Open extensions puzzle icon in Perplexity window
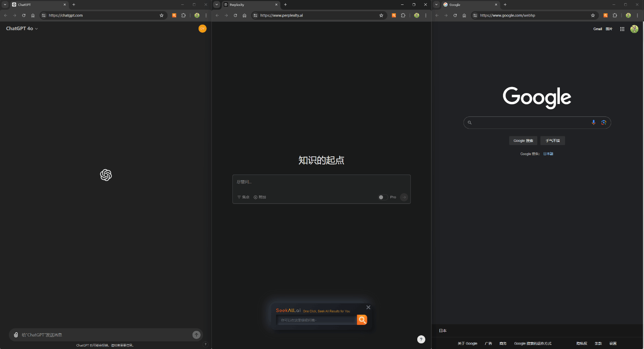 coord(403,15)
